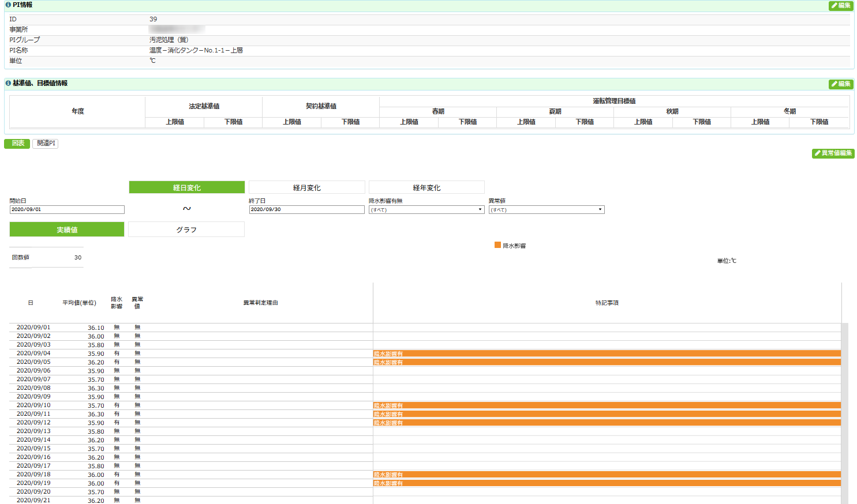The width and height of the screenshot is (857, 504).
Task: Click the 契約基準値 header
Action: point(321,106)
